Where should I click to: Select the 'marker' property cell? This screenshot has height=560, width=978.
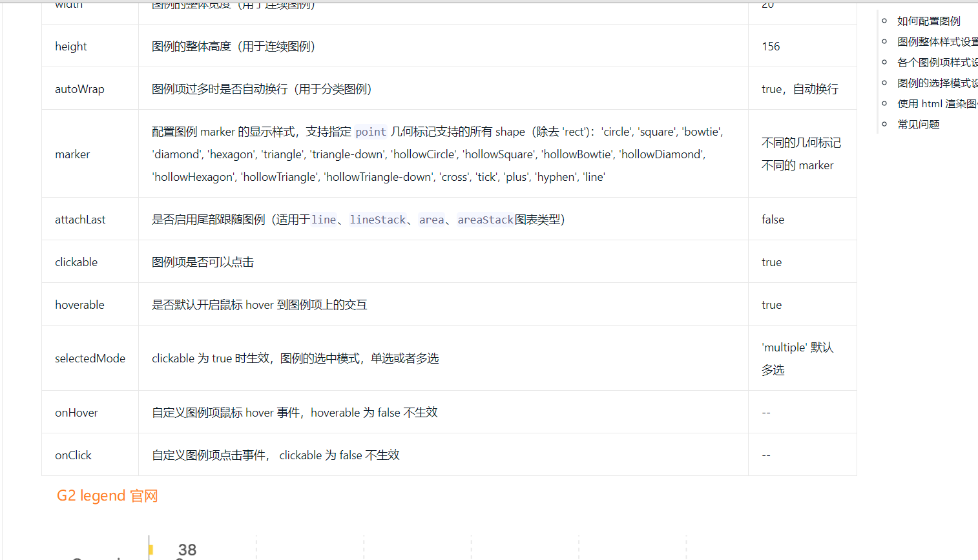pos(90,154)
